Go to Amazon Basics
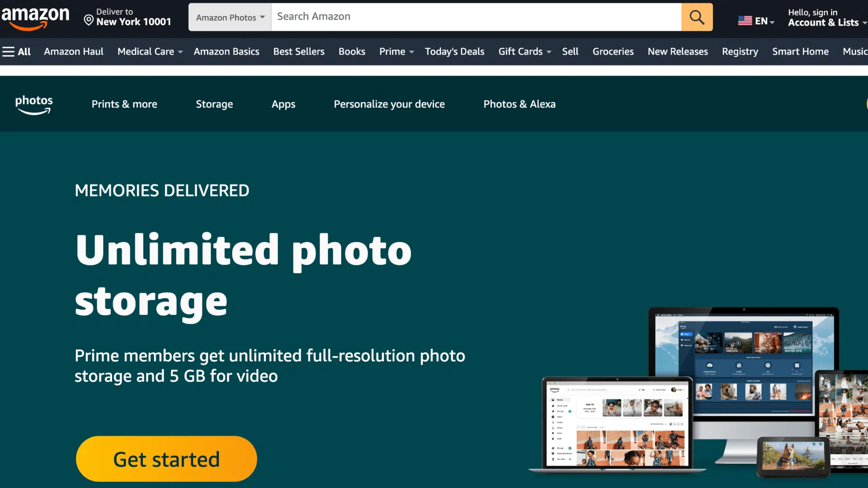This screenshot has width=868, height=488. click(x=226, y=52)
